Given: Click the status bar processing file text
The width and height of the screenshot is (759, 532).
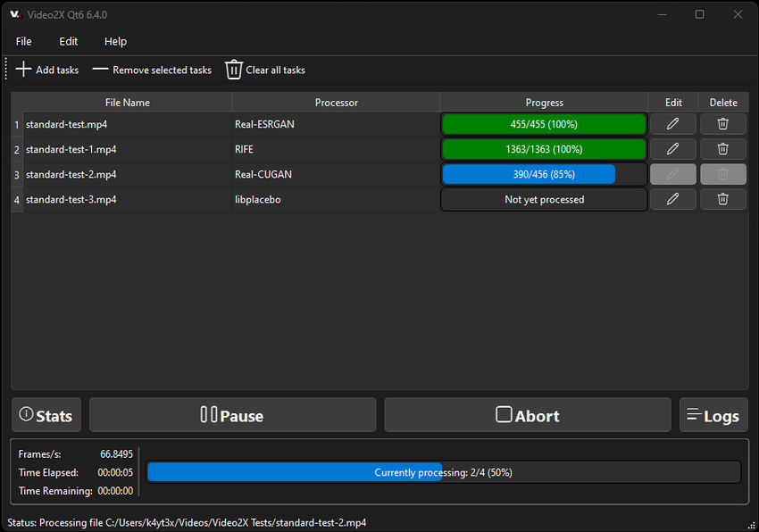Looking at the screenshot, I should click(187, 523).
